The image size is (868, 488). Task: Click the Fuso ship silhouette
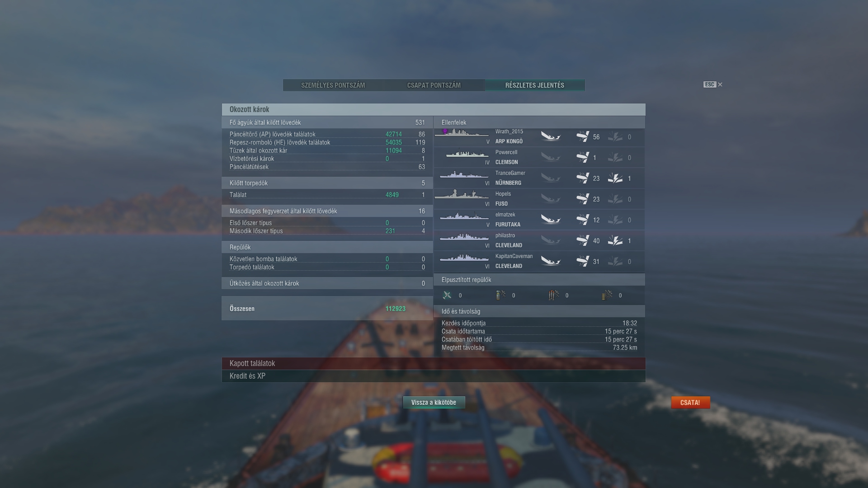coord(462,194)
